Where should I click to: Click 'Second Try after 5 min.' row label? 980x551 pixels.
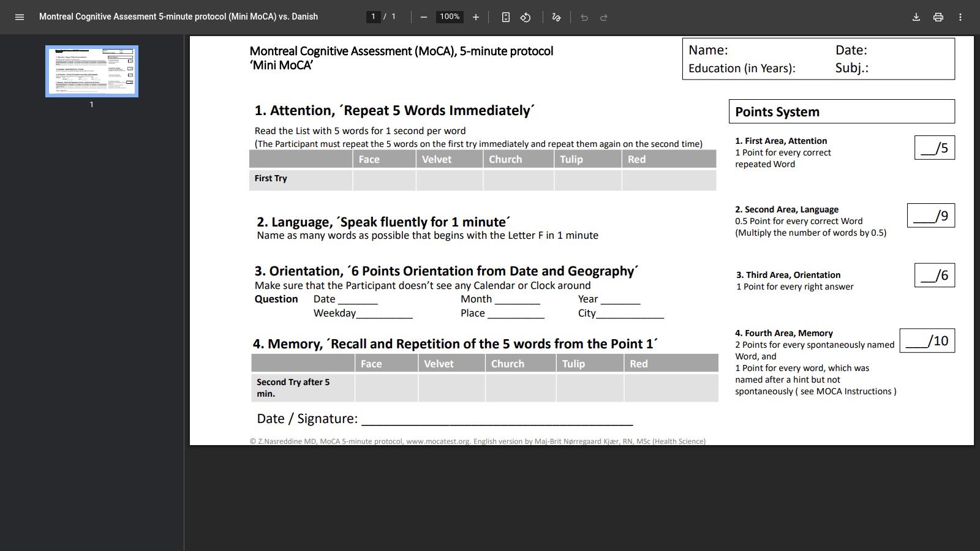click(x=293, y=388)
